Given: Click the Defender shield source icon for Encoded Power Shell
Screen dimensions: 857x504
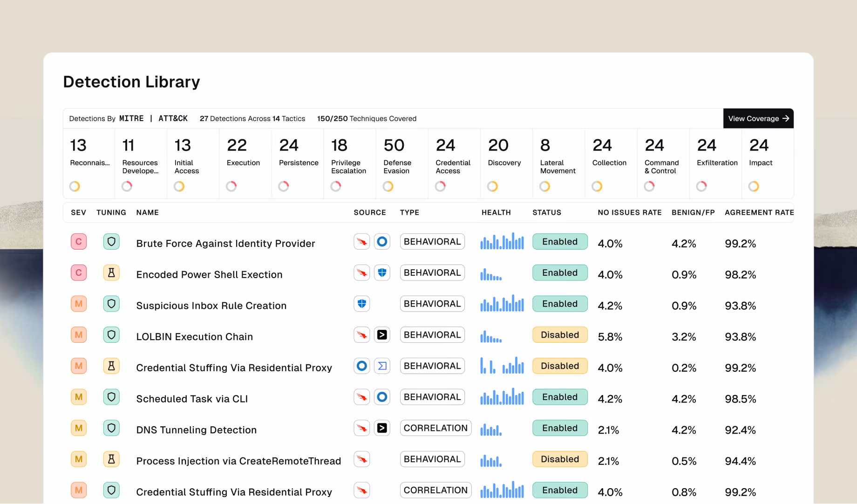Looking at the screenshot, I should 382,272.
